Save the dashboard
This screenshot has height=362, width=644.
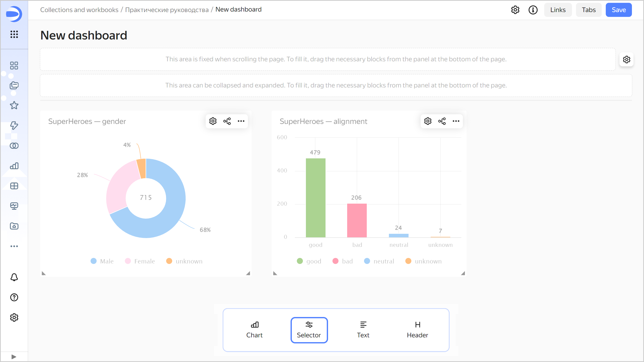tap(619, 10)
